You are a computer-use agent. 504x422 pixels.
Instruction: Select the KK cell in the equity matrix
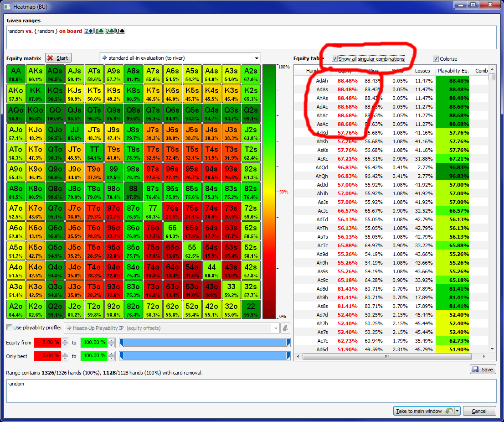point(36,94)
